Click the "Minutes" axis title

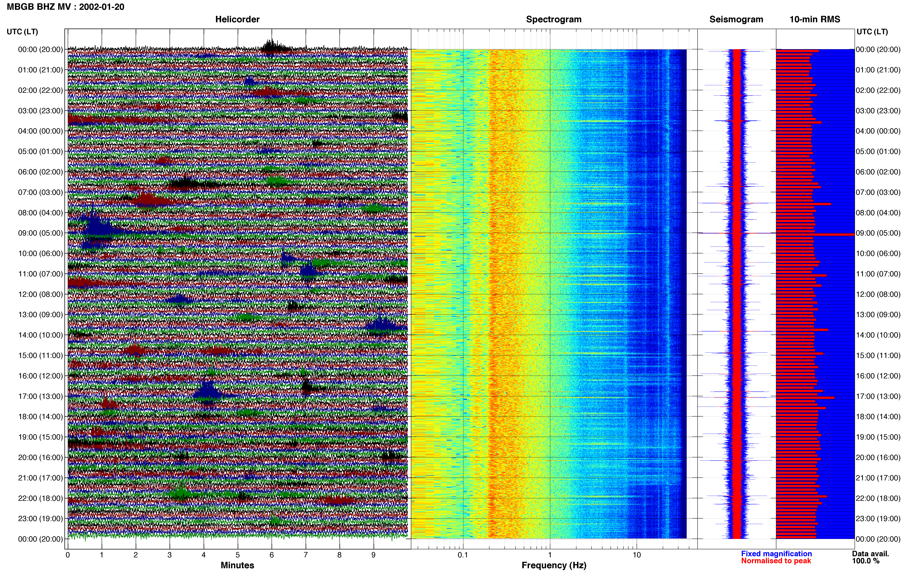pyautogui.click(x=237, y=565)
